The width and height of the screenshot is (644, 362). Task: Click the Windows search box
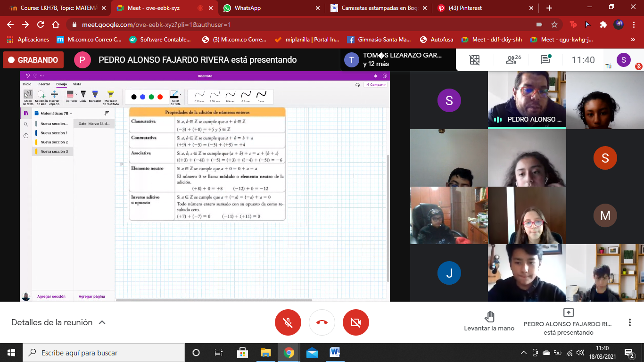[104, 353]
